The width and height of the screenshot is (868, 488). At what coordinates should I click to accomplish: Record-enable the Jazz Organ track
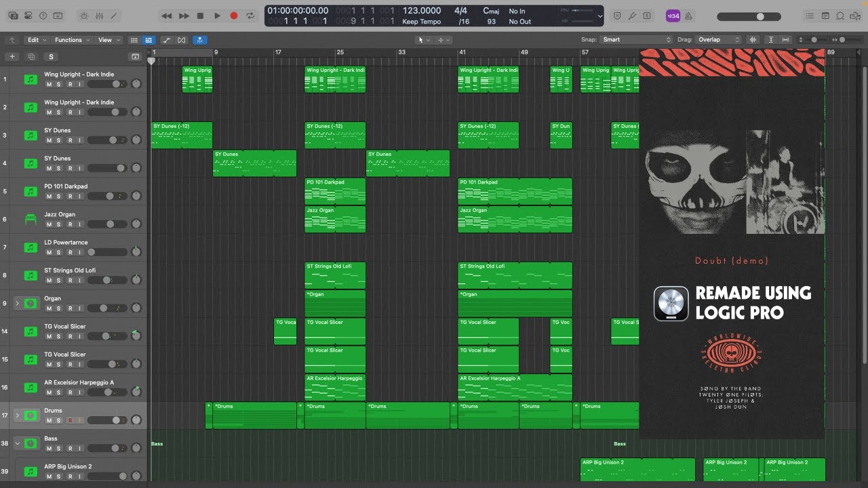69,224
